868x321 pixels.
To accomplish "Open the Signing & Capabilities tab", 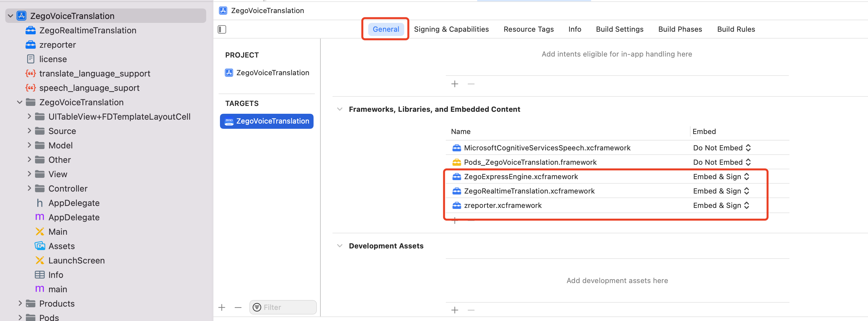I will 451,29.
